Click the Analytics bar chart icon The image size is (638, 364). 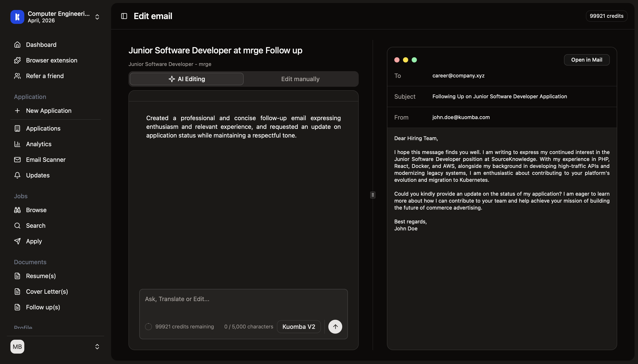[17, 144]
